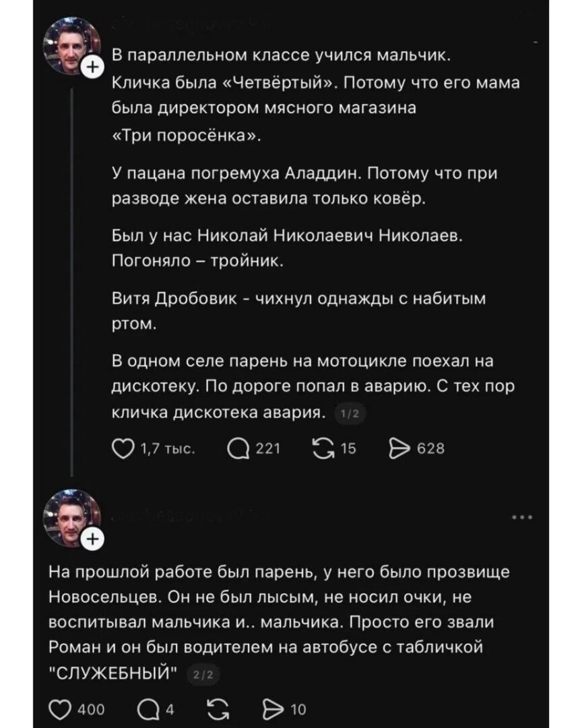Open the top post author's profile picture
Screen dimensions: 582x728
point(71,46)
